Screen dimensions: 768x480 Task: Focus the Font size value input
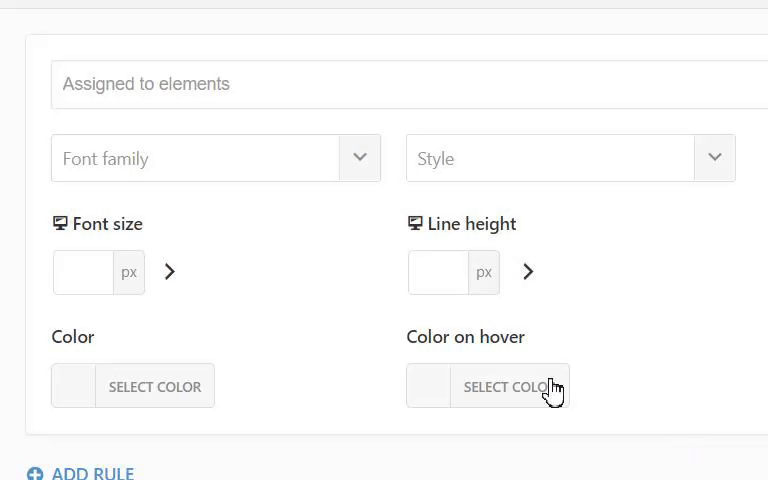(x=84, y=272)
